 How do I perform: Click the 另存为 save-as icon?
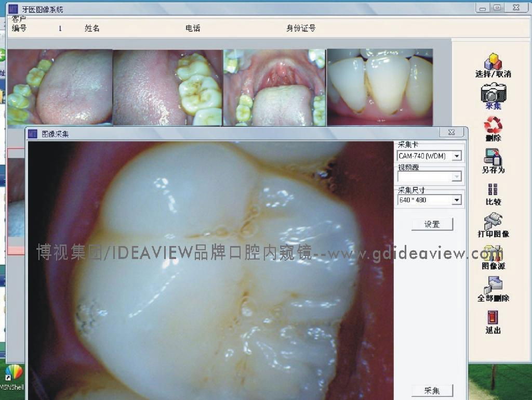point(493,157)
